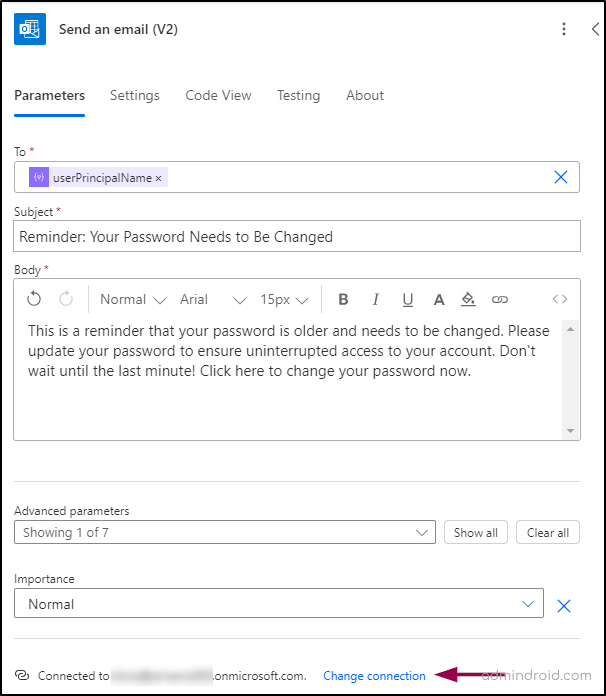Screen dimensions: 606x696
Task: Switch to the Settings tab
Action: (x=135, y=95)
